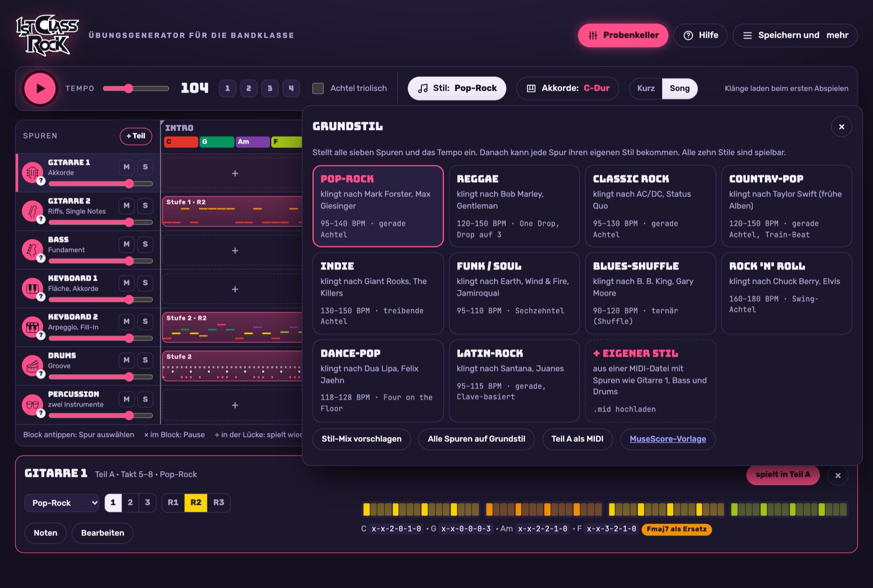The image size is (873, 588).
Task: Open the Akkorde: C-Dur selector
Action: click(x=567, y=88)
